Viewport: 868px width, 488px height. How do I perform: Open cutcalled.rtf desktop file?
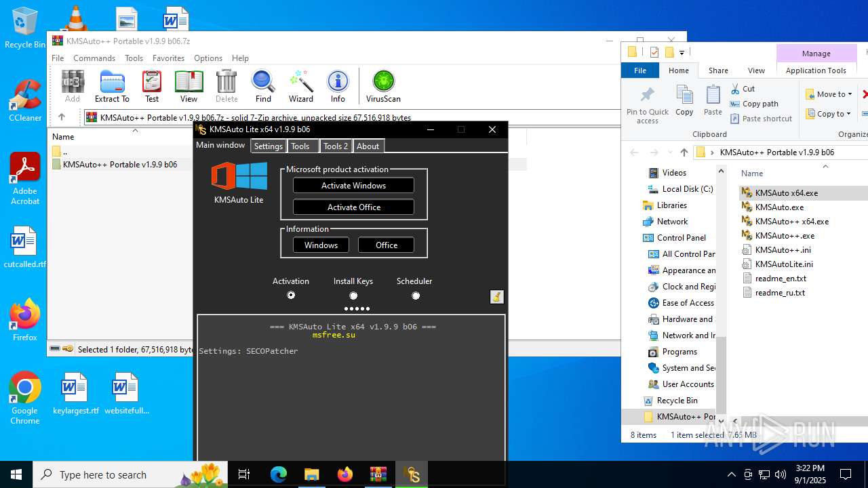25,247
